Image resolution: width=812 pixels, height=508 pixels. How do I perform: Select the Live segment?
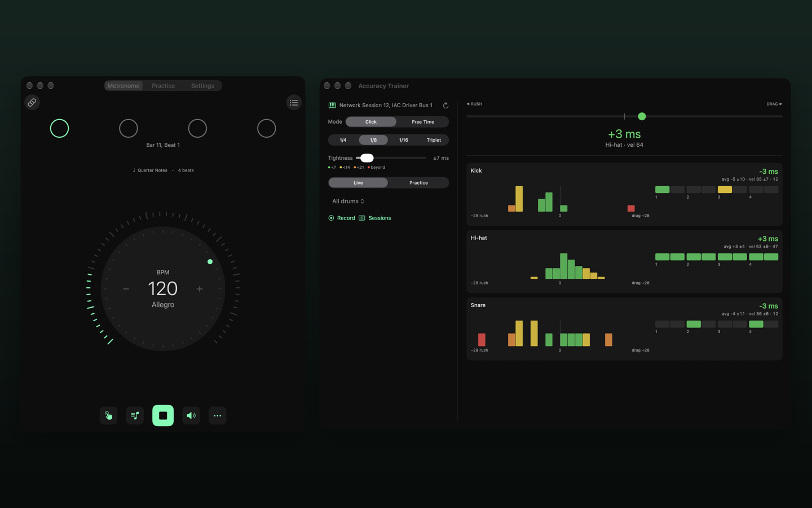[358, 183]
